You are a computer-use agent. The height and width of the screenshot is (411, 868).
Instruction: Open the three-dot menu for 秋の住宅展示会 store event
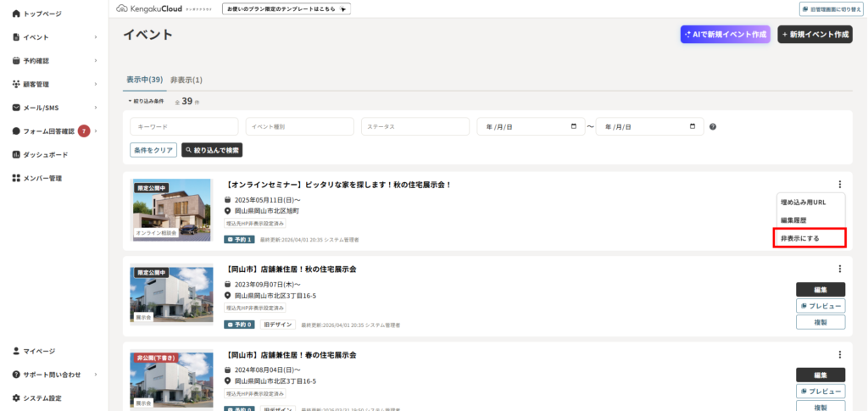click(x=839, y=269)
